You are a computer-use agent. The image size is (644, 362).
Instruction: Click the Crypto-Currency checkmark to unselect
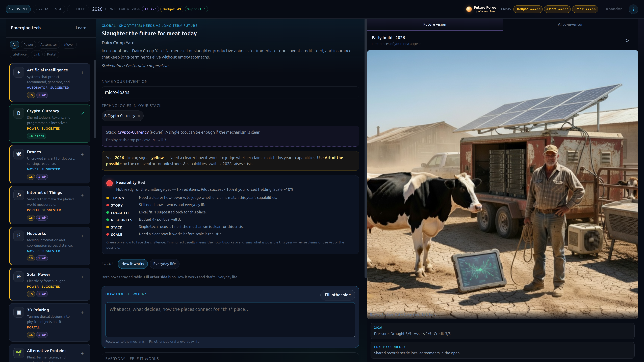[x=82, y=113]
